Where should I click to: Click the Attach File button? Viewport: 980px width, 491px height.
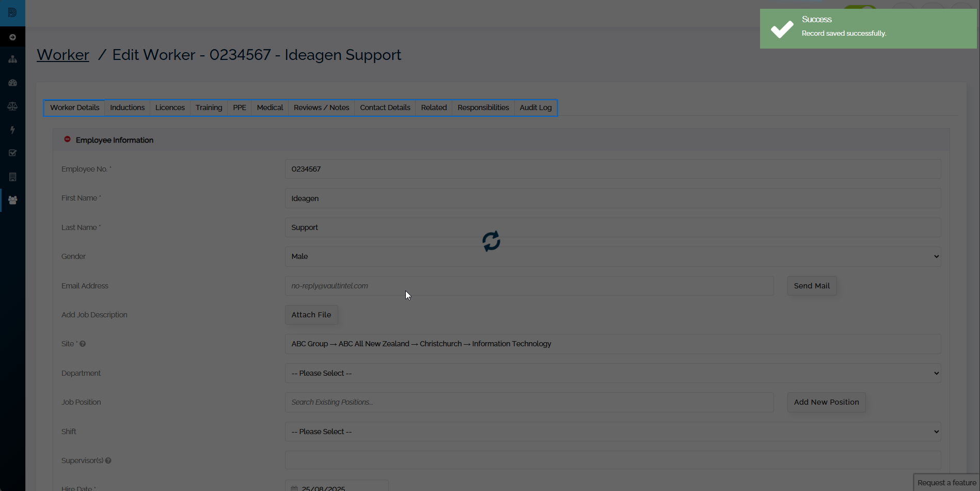click(311, 315)
